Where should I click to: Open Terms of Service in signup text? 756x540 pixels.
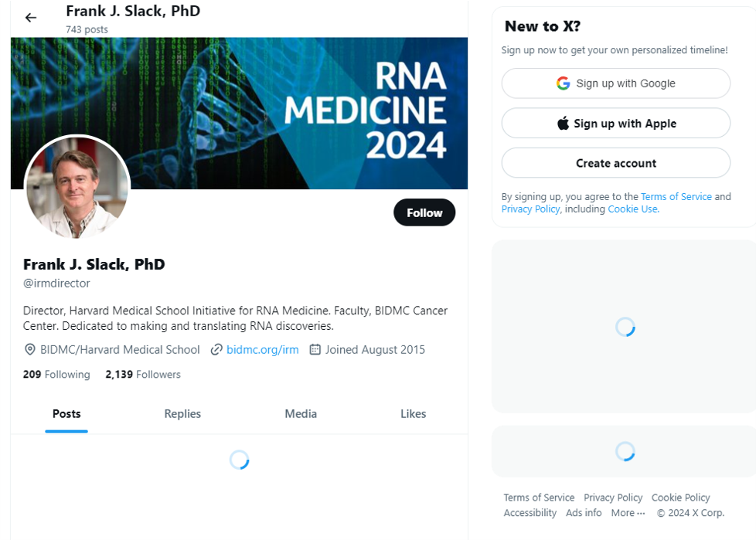pos(676,197)
